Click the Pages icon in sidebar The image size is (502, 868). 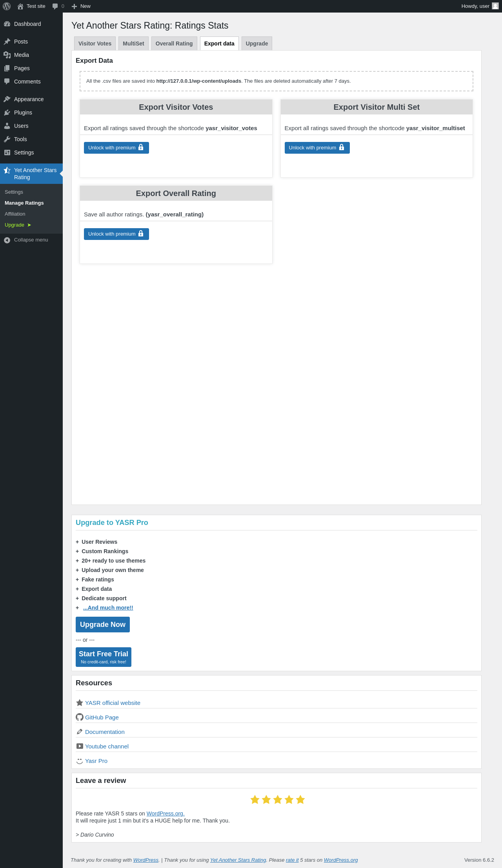(x=7, y=68)
